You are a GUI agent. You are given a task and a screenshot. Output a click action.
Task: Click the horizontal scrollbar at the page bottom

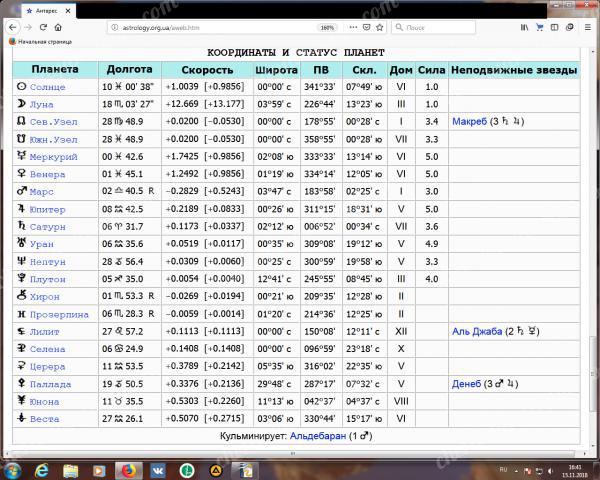pyautogui.click(x=293, y=454)
